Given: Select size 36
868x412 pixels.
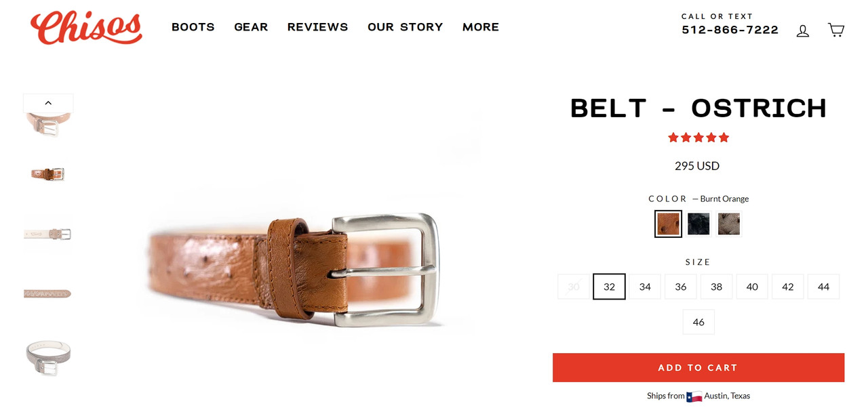Looking at the screenshot, I should [681, 287].
